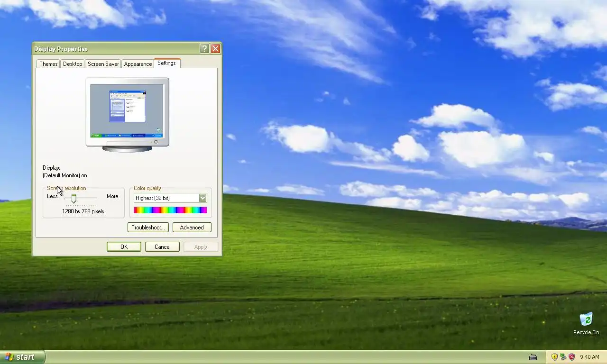
Task: Open the Recycle Bin desktop icon
Action: 586,323
